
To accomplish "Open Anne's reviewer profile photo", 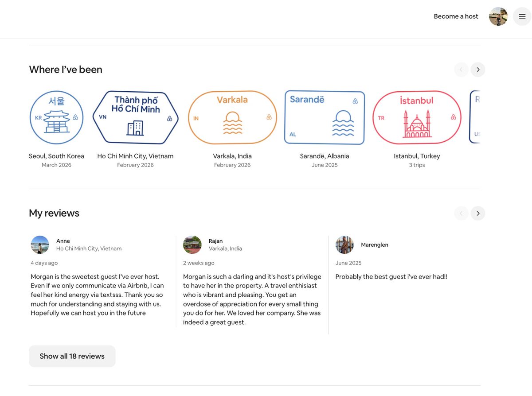I will pyautogui.click(x=40, y=245).
